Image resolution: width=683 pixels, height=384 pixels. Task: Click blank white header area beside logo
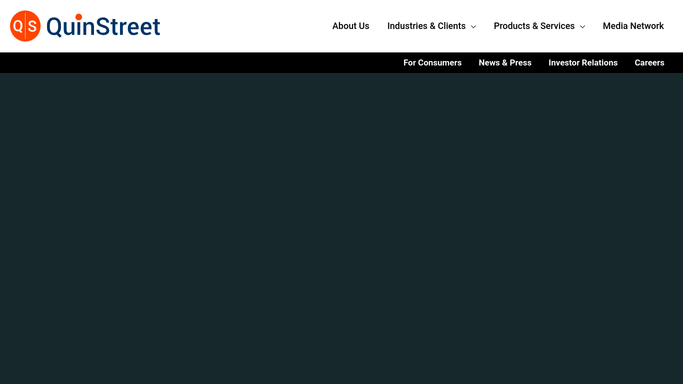(x=244, y=26)
